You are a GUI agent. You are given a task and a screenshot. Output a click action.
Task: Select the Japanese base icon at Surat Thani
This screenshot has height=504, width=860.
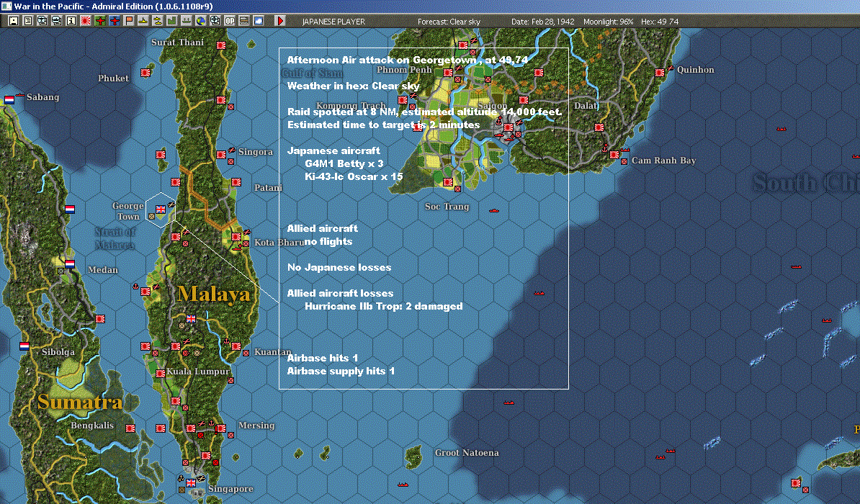click(221, 45)
